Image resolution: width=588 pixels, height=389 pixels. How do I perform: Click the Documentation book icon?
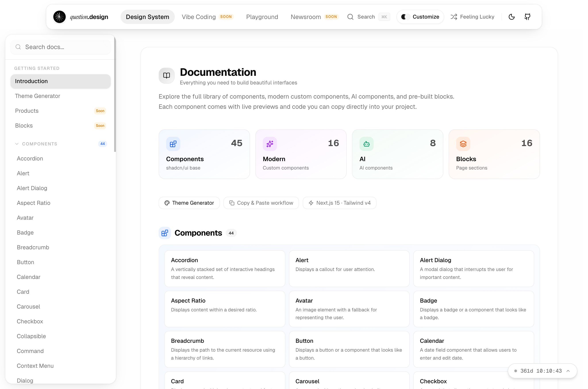pyautogui.click(x=166, y=75)
